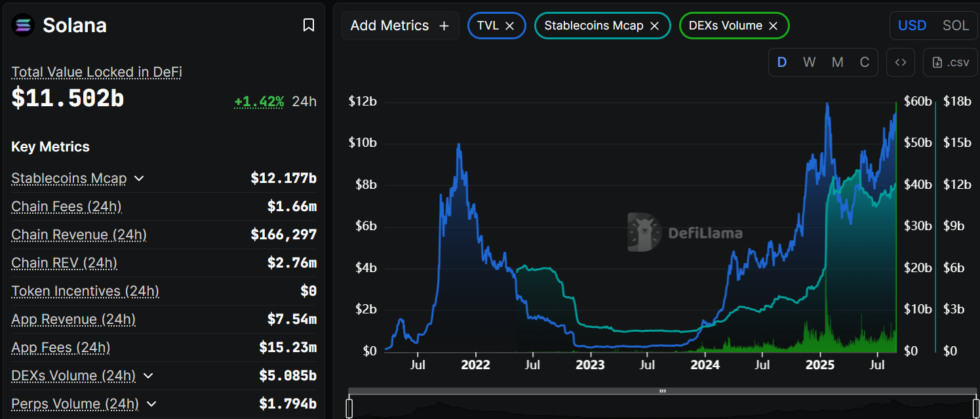Open the embed code icon
This screenshot has width=980, height=419.
coord(901,62)
